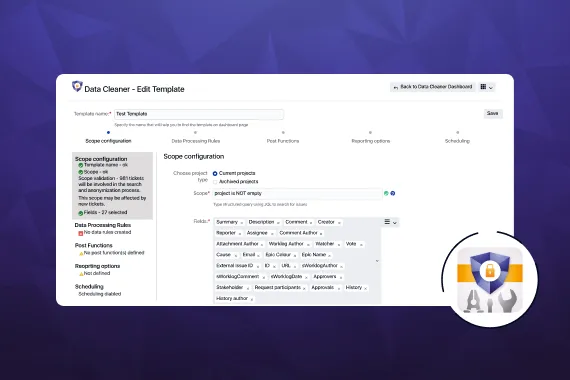Select the Current projects radio option
The height and width of the screenshot is (380, 570).
[215, 173]
